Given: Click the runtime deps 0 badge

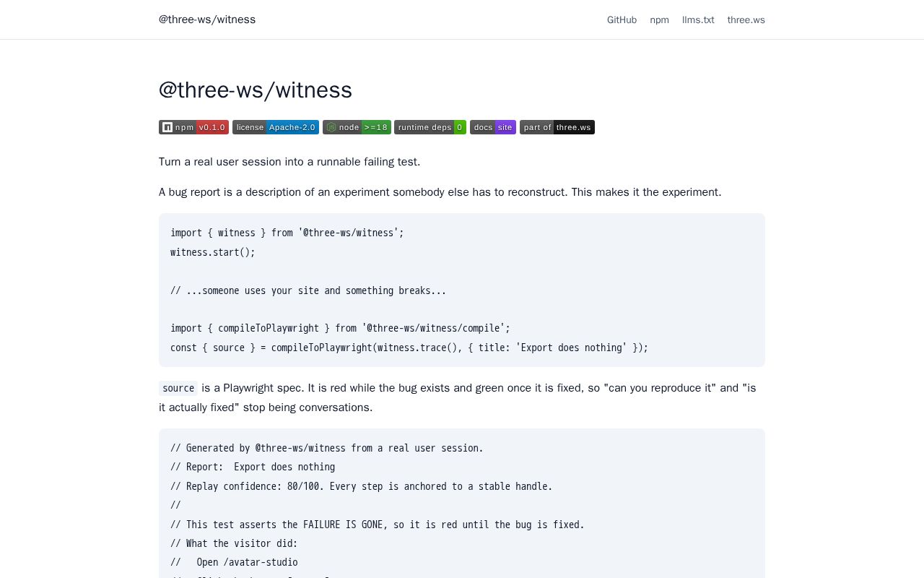Looking at the screenshot, I should coord(430,127).
